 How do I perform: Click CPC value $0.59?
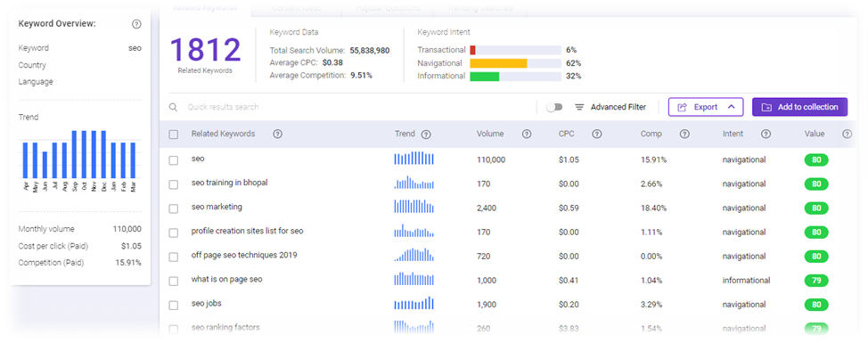tap(569, 208)
